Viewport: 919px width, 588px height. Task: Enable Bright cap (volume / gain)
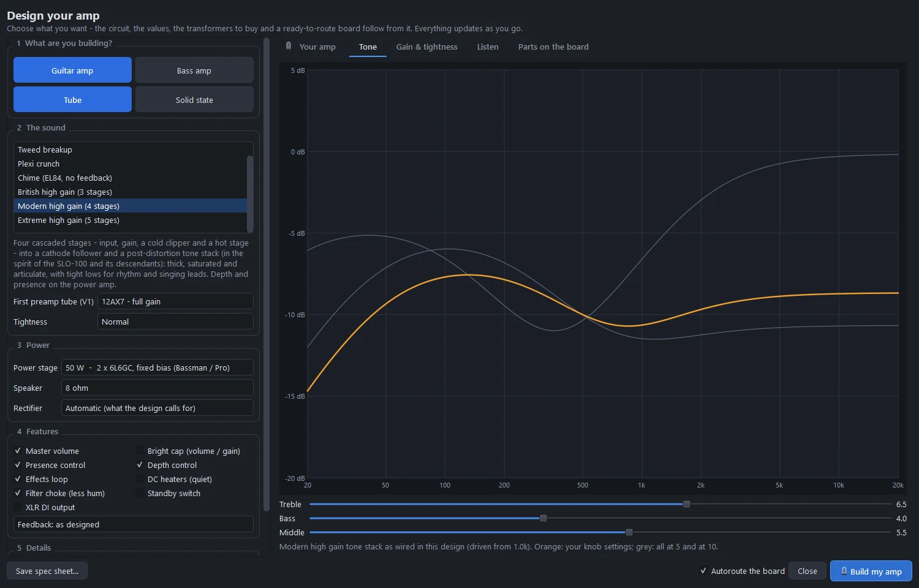[140, 451]
